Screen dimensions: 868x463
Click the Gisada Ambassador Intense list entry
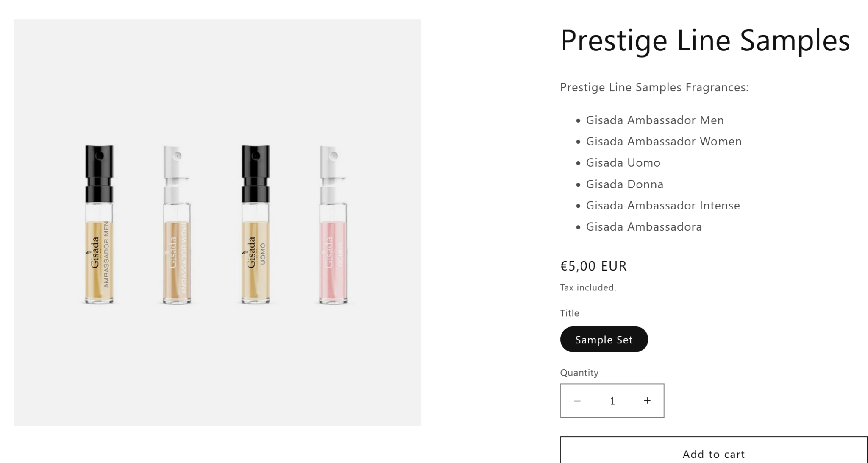tap(662, 206)
